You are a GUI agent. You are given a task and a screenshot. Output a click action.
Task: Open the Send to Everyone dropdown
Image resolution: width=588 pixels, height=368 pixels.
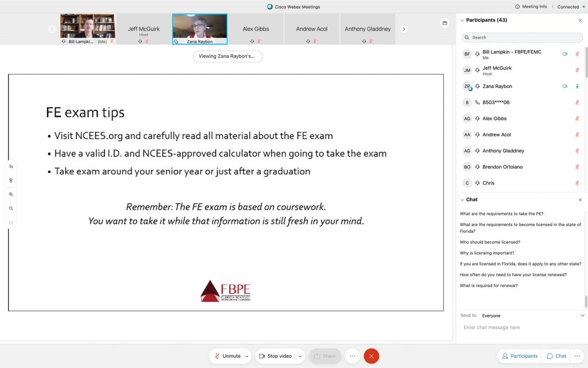(582, 316)
